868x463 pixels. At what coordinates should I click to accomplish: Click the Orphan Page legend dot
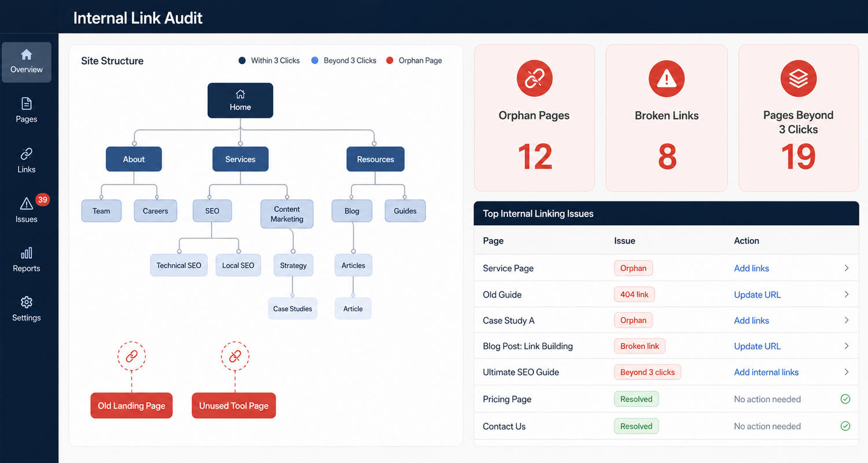click(389, 60)
